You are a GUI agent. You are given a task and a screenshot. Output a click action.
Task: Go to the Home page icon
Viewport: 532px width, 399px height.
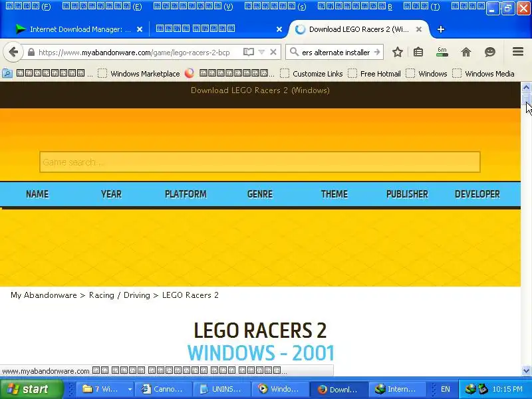click(466, 53)
